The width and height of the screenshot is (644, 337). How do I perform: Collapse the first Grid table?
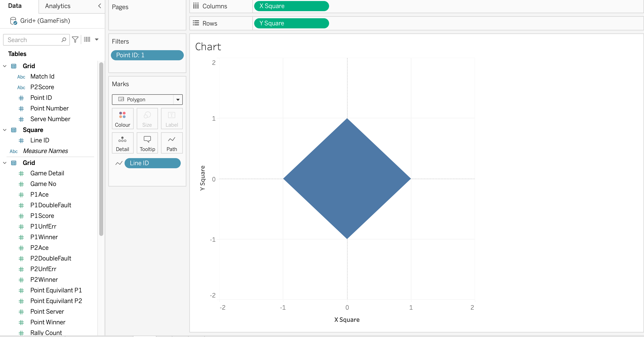point(5,66)
